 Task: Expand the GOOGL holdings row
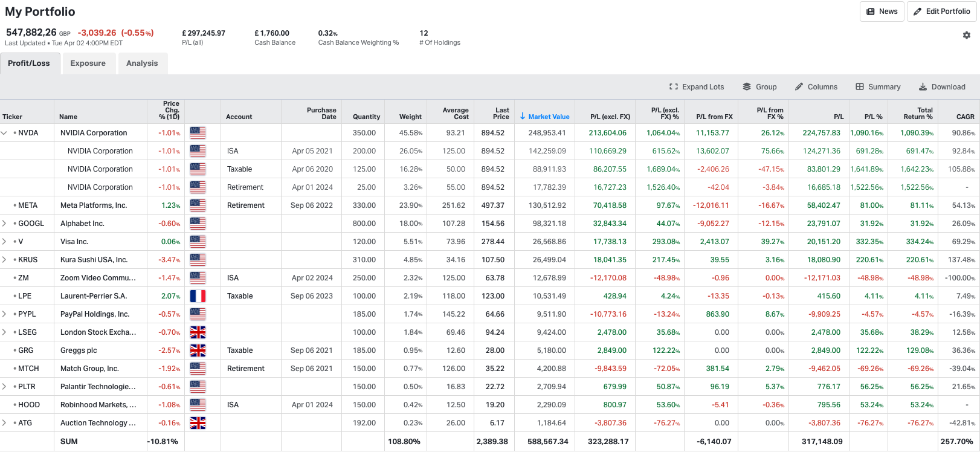pos(4,224)
